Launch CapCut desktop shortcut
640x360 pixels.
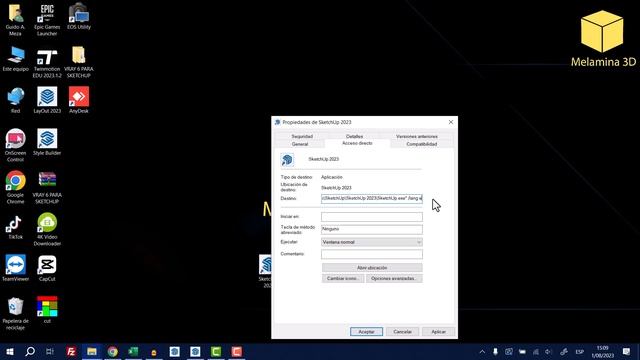click(47, 268)
